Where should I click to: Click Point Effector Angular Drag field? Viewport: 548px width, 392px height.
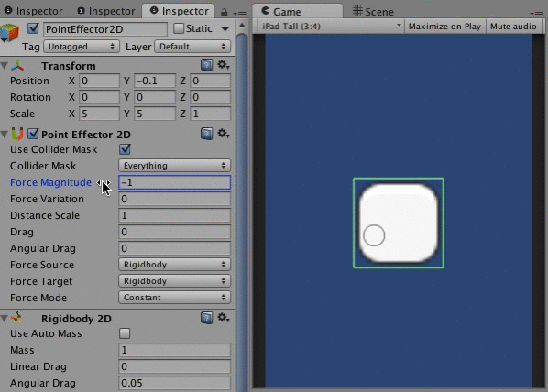pyautogui.click(x=175, y=248)
